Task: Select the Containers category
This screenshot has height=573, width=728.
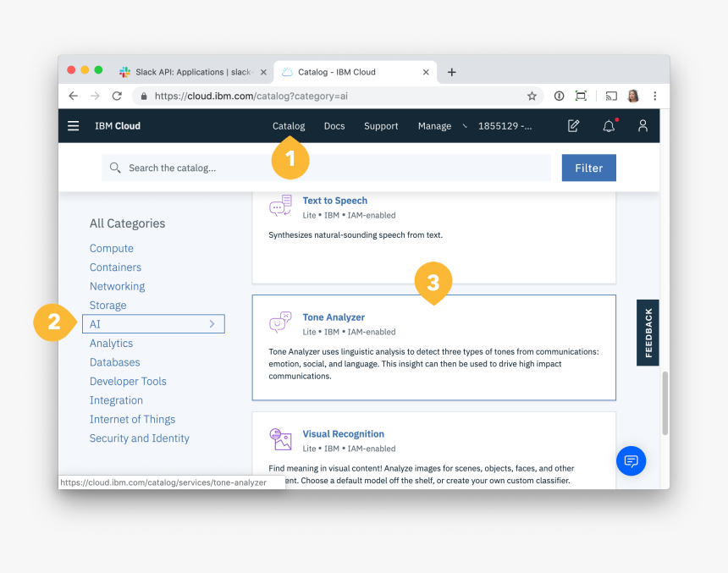Action: (x=115, y=267)
